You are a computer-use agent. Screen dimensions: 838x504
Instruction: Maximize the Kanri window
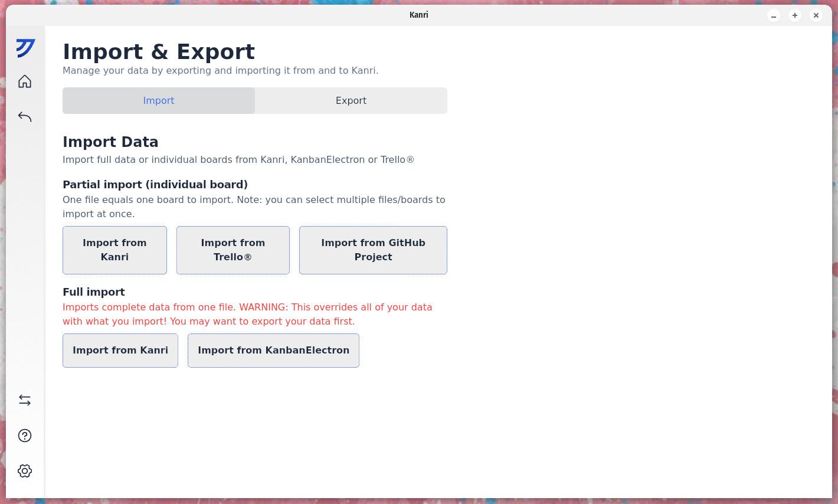coord(795,15)
